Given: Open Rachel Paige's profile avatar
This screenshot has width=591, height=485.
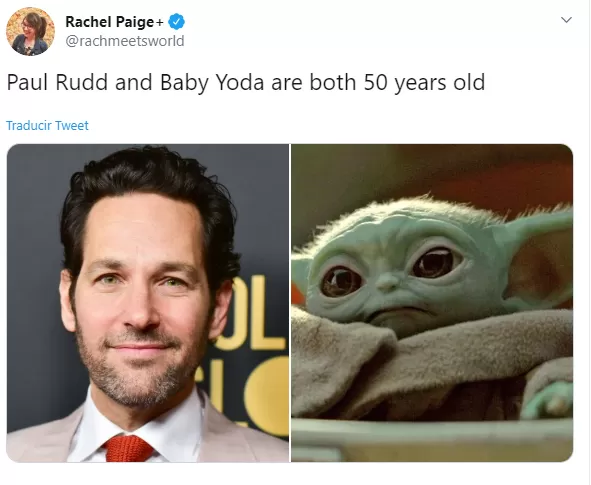Looking at the screenshot, I should coord(31,32).
